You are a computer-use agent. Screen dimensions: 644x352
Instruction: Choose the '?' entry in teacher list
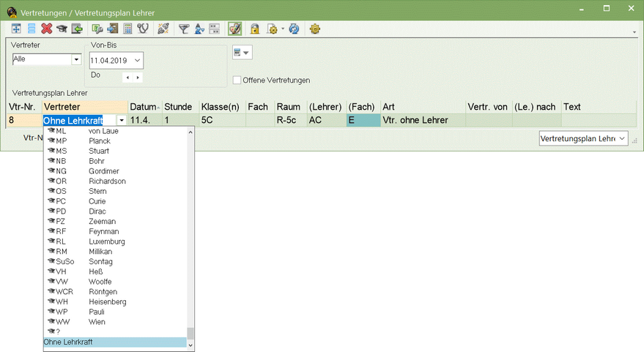click(x=115, y=332)
